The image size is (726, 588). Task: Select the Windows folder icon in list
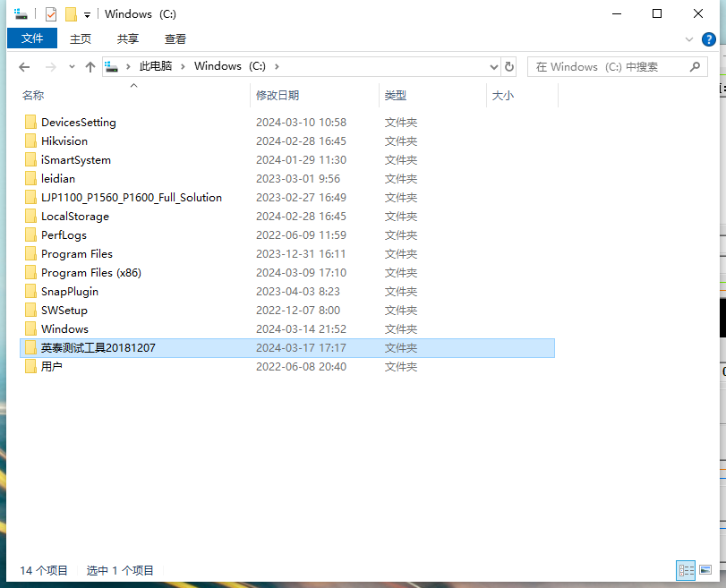click(30, 328)
